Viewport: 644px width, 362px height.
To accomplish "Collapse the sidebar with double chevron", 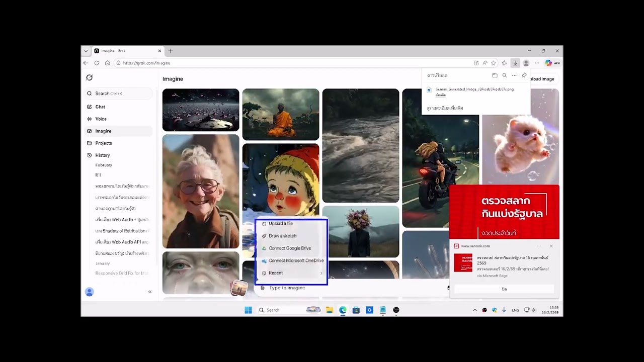I will [150, 292].
